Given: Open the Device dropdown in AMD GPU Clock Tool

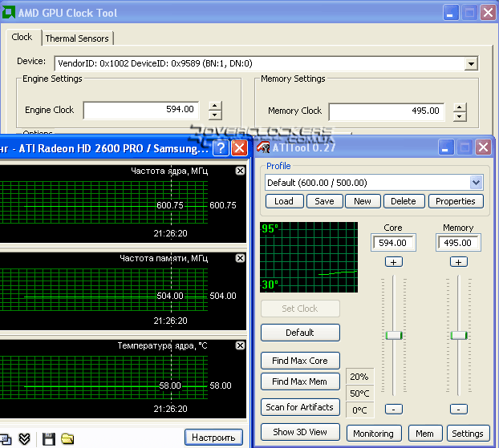Looking at the screenshot, I should click(471, 63).
